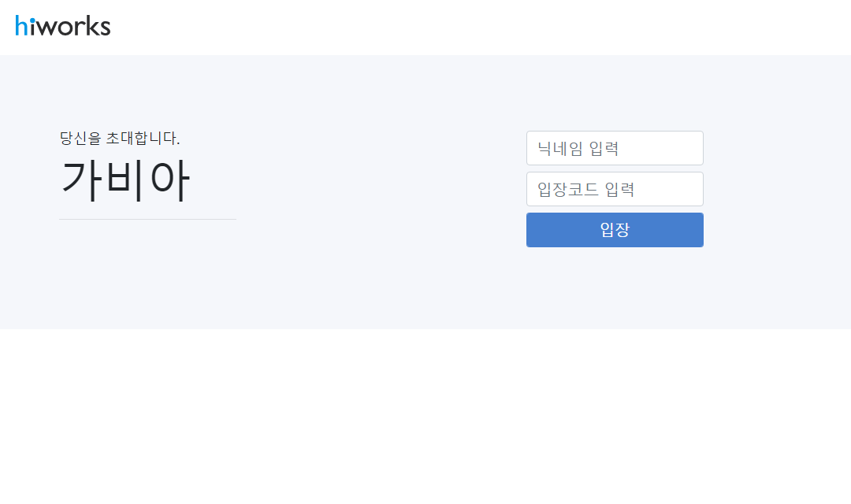This screenshot has height=504, width=851.
Task: Click the 닉네임 입력 placeholder text
Action: (578, 148)
